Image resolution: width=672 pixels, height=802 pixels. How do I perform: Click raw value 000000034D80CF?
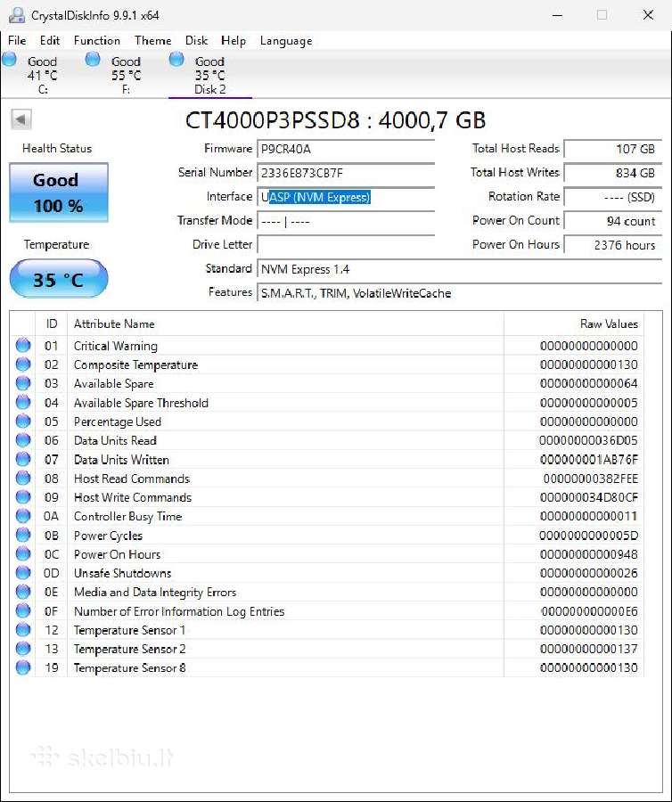click(588, 497)
